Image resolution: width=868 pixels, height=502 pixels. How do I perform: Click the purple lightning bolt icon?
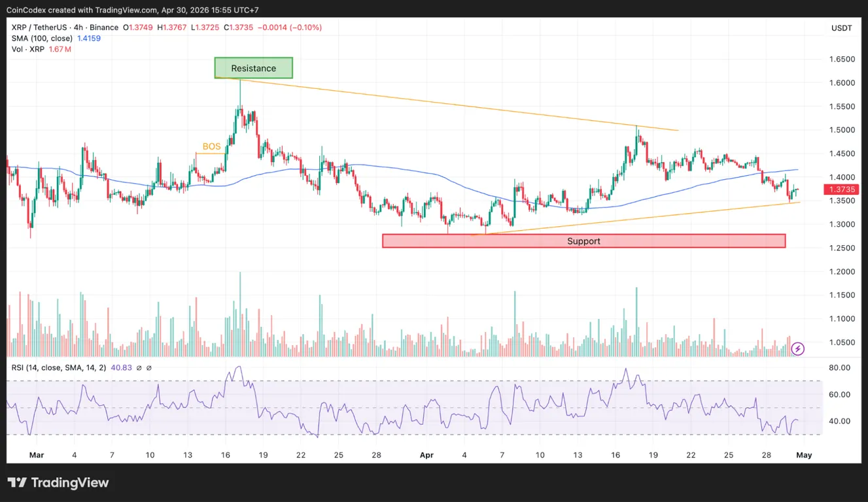click(798, 348)
